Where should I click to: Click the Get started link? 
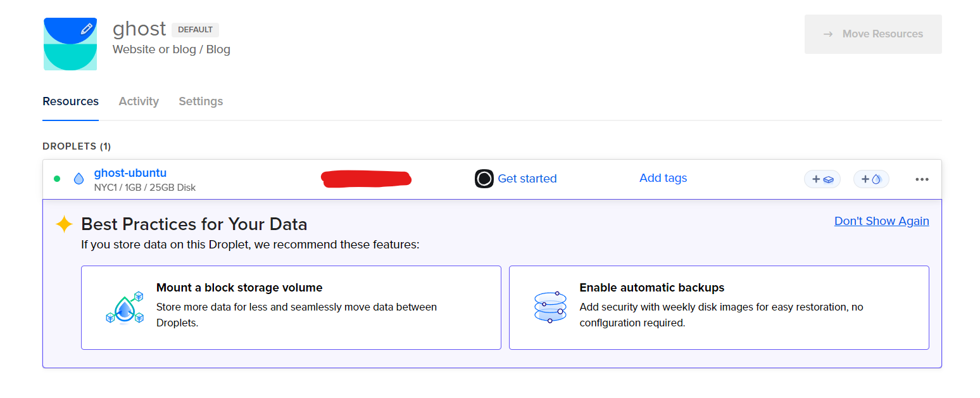pos(527,179)
